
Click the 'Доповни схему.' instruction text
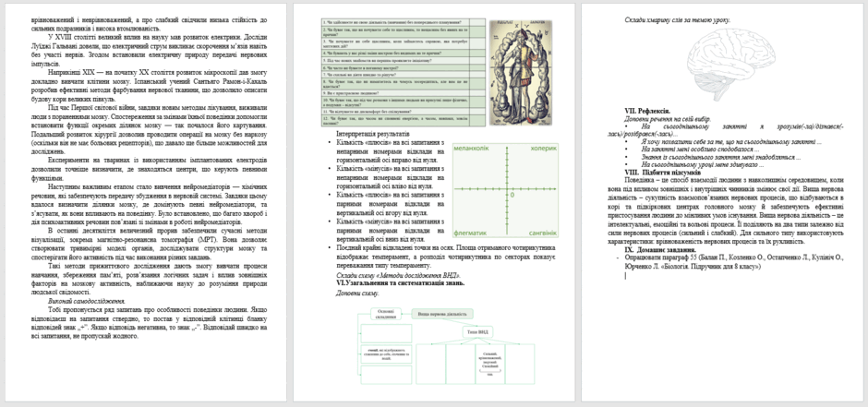click(357, 293)
